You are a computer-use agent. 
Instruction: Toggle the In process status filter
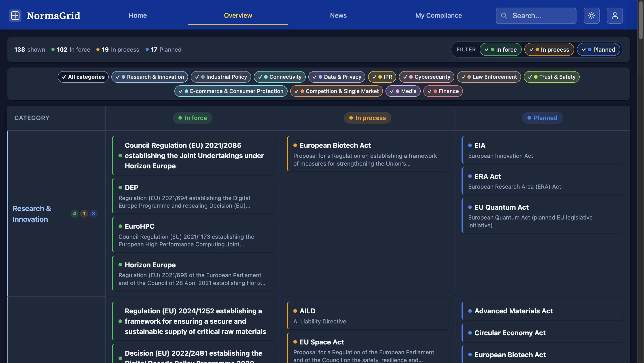click(549, 49)
